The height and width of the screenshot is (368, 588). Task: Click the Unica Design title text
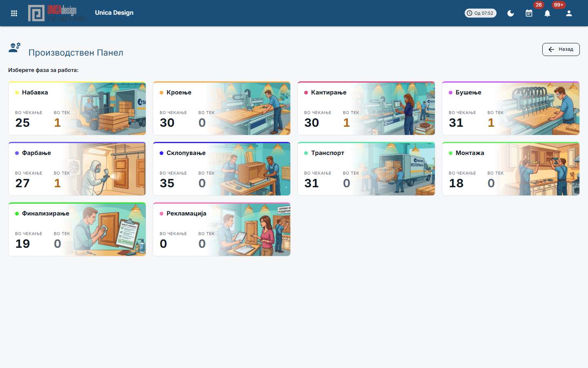pyautogui.click(x=114, y=13)
